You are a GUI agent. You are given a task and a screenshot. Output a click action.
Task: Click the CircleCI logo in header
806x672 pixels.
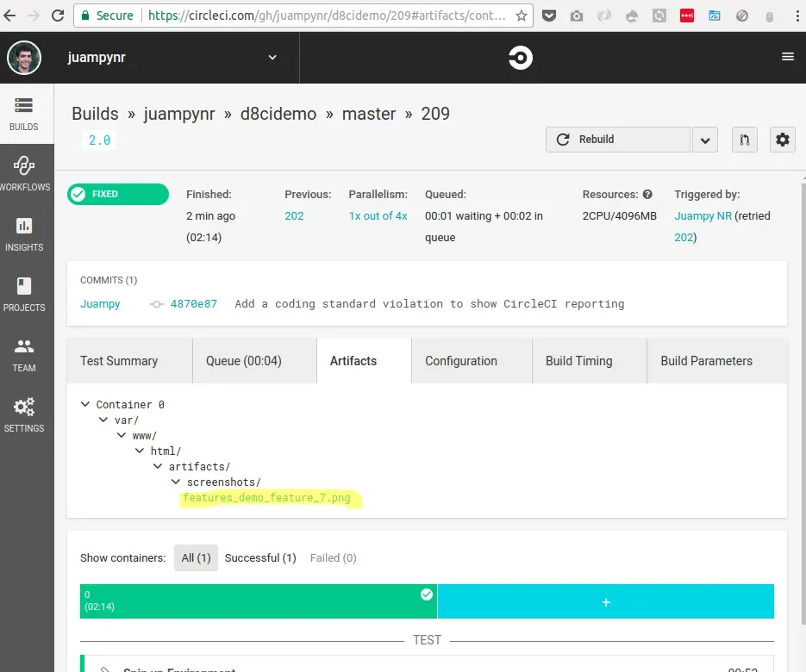tap(520, 58)
